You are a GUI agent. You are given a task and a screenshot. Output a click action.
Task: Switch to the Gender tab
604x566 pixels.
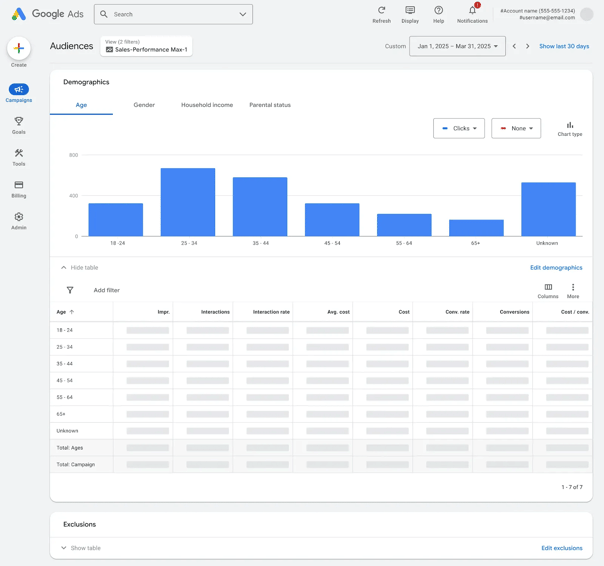click(x=144, y=105)
